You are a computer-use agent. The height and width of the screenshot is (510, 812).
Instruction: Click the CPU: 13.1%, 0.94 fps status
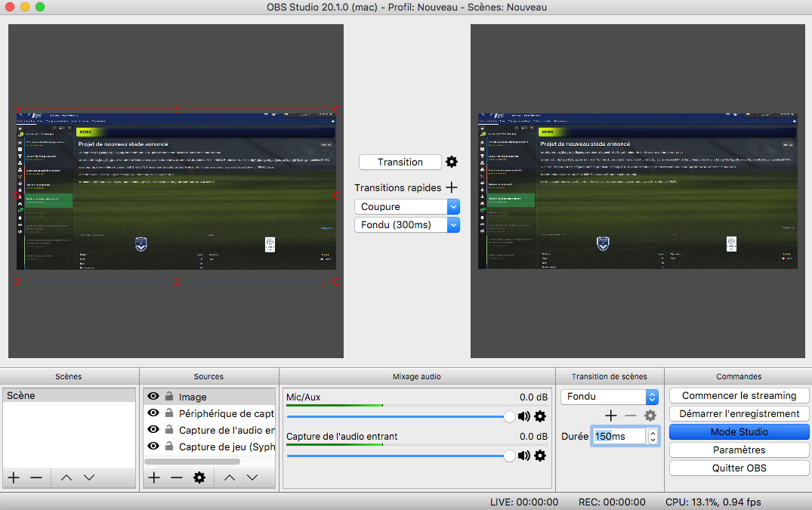pos(713,502)
